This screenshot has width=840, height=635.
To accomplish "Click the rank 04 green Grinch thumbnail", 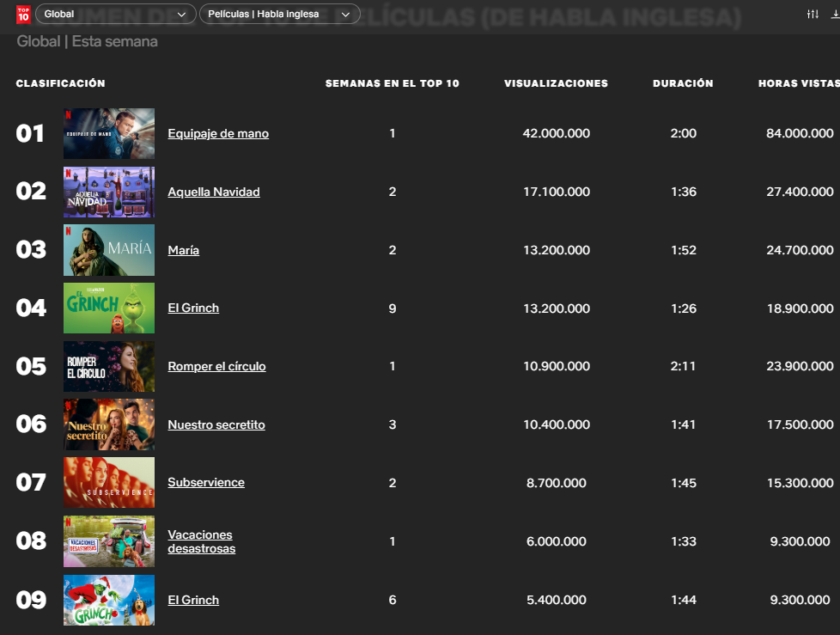I will pyautogui.click(x=109, y=308).
